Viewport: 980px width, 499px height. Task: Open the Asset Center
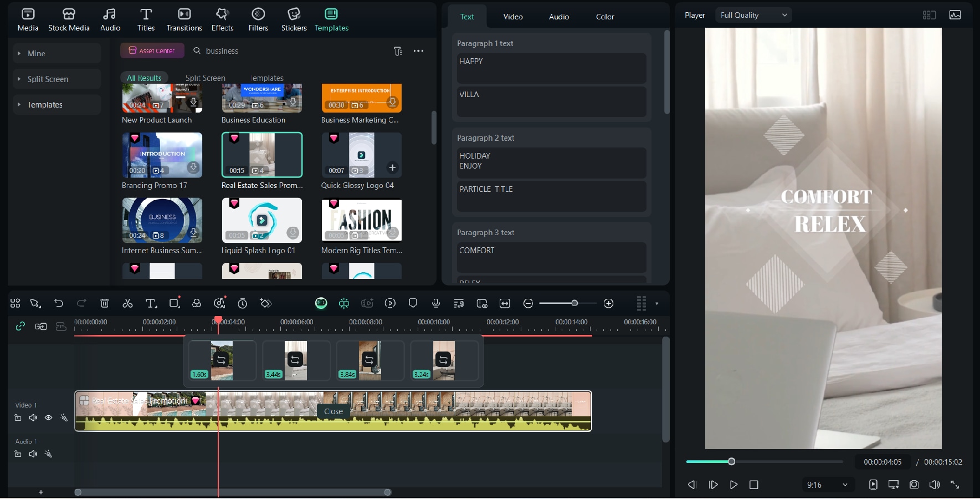tap(152, 50)
